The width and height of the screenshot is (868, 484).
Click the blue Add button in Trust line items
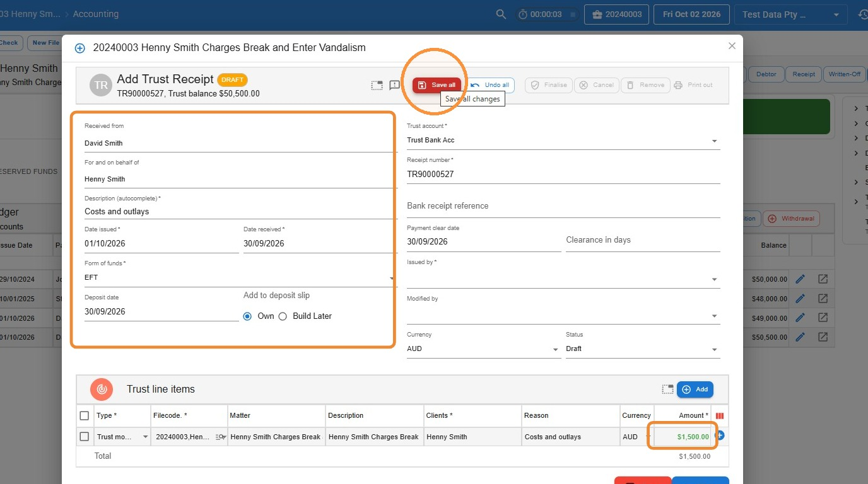[x=695, y=389]
